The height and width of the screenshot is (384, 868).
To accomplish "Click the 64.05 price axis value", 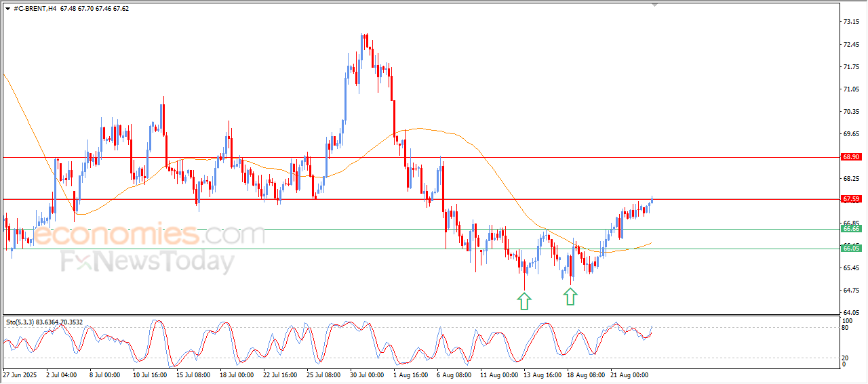I will [851, 313].
